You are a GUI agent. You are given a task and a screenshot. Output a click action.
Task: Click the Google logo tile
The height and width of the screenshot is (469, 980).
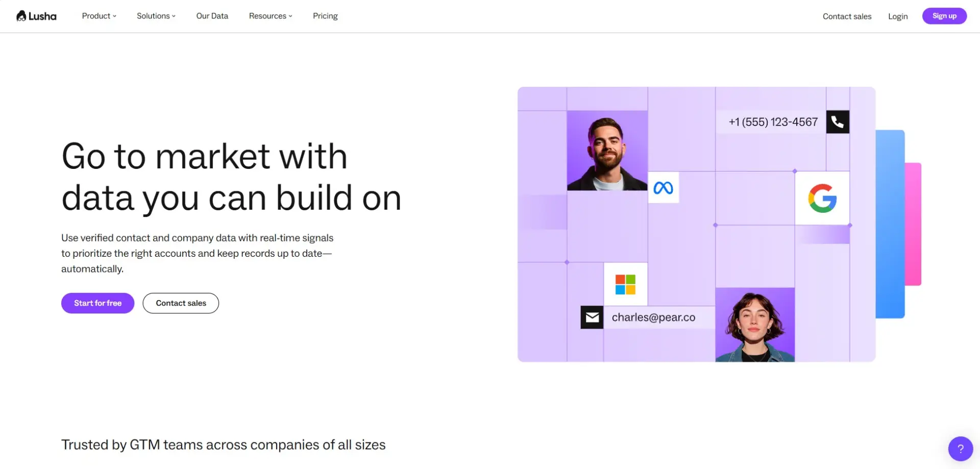coord(822,198)
